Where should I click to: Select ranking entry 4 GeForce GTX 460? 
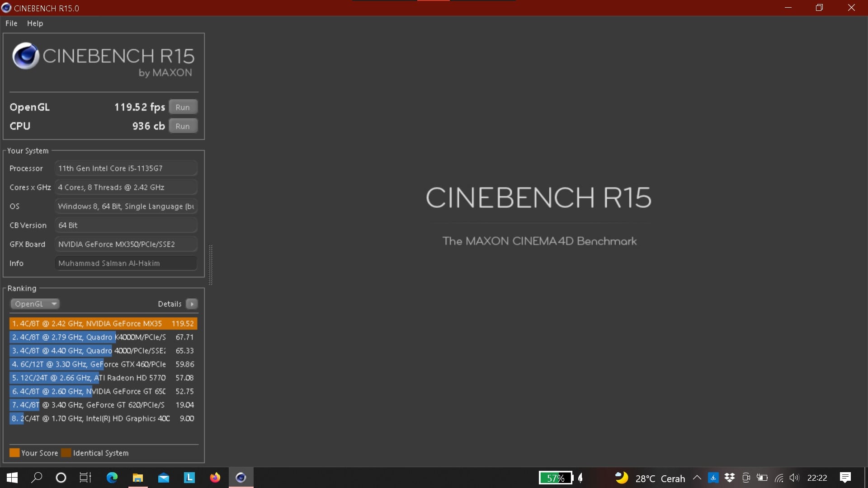click(103, 364)
